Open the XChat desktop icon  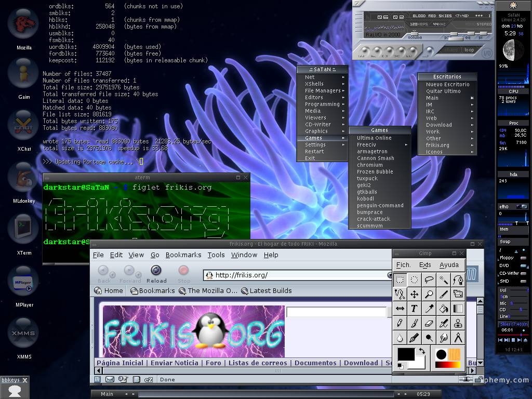[23, 126]
